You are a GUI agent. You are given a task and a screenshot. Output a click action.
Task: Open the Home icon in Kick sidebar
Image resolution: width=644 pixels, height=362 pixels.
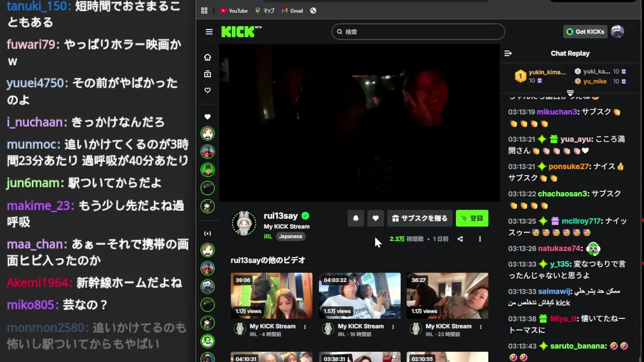(x=207, y=57)
